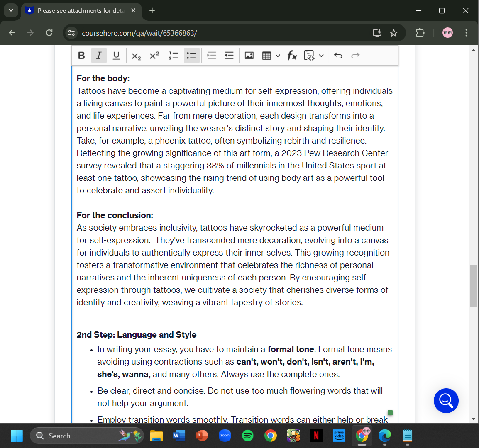
Task: Redo the last edit
Action: point(355,55)
